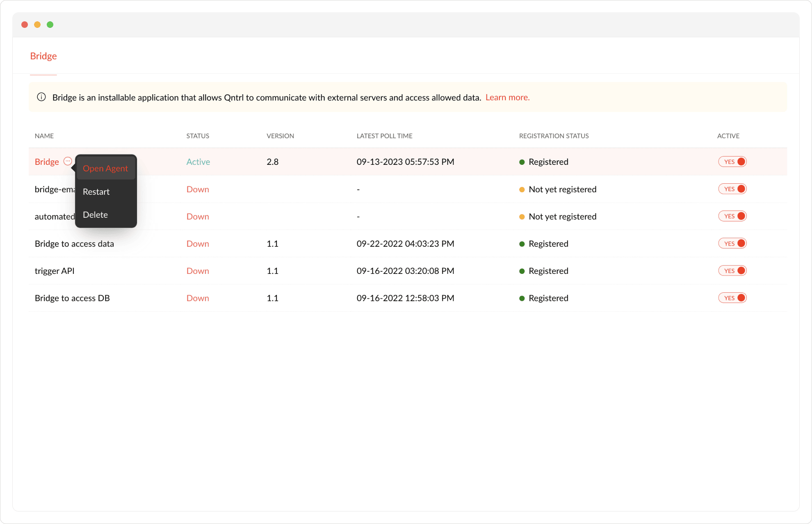Click version 2.8 cell
The width and height of the screenshot is (812, 524).
tap(273, 162)
